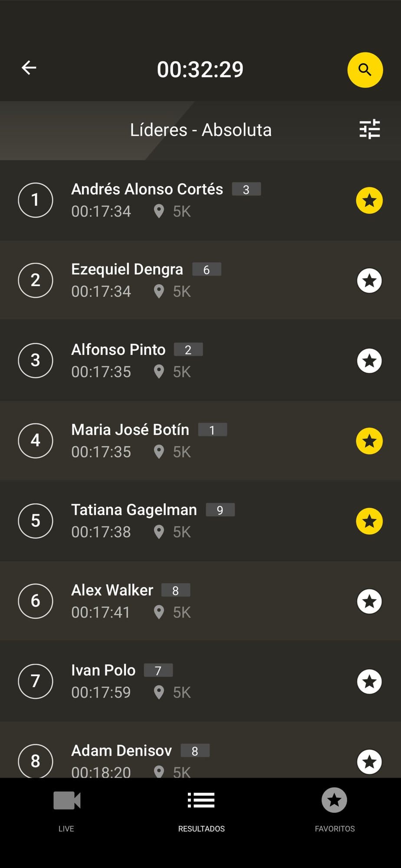The image size is (401, 868).
Task: Mark Ivan Polo as favorite
Action: coord(369,681)
